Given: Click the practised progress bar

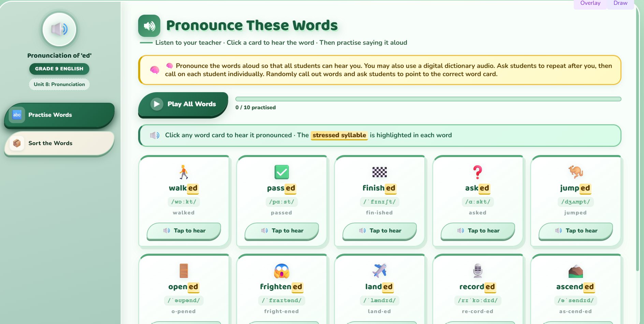Looking at the screenshot, I should (428, 99).
